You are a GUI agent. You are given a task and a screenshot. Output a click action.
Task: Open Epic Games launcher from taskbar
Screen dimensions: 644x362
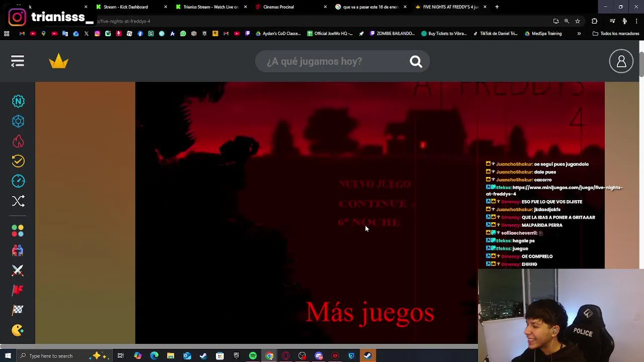click(x=236, y=356)
